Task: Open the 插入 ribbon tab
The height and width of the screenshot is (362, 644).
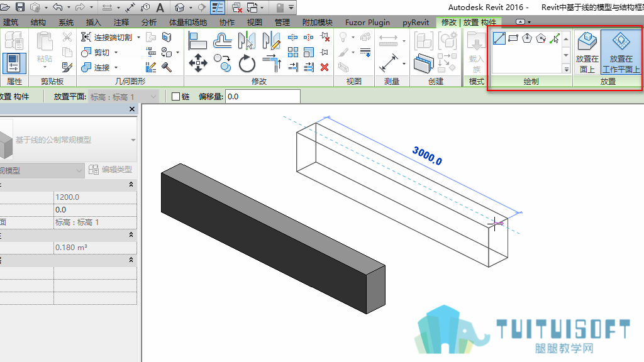Action: (93, 22)
